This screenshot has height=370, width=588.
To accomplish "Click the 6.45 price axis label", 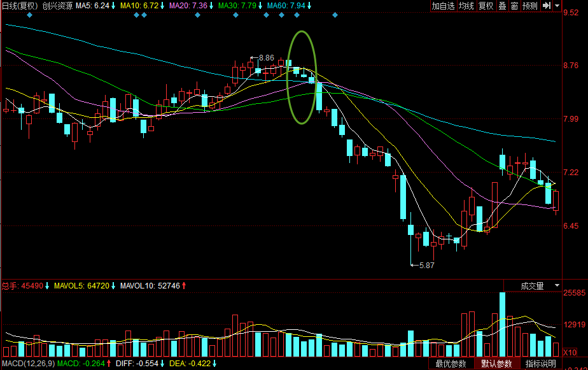I will click(571, 226).
